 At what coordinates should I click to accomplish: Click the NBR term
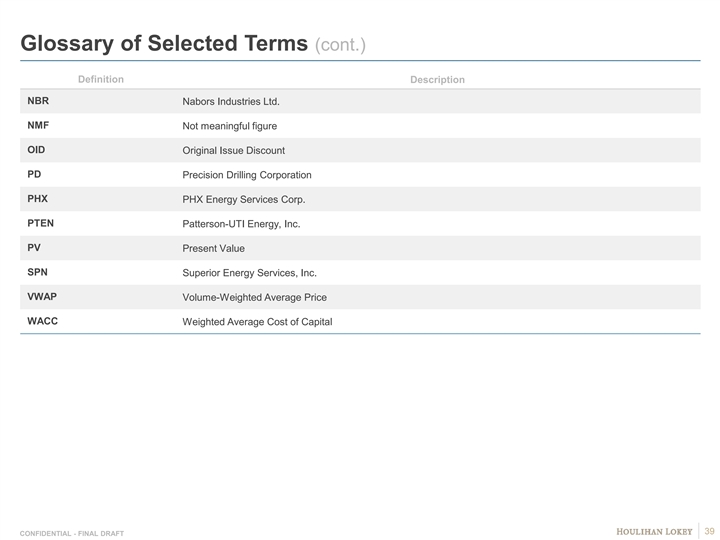tap(39, 102)
